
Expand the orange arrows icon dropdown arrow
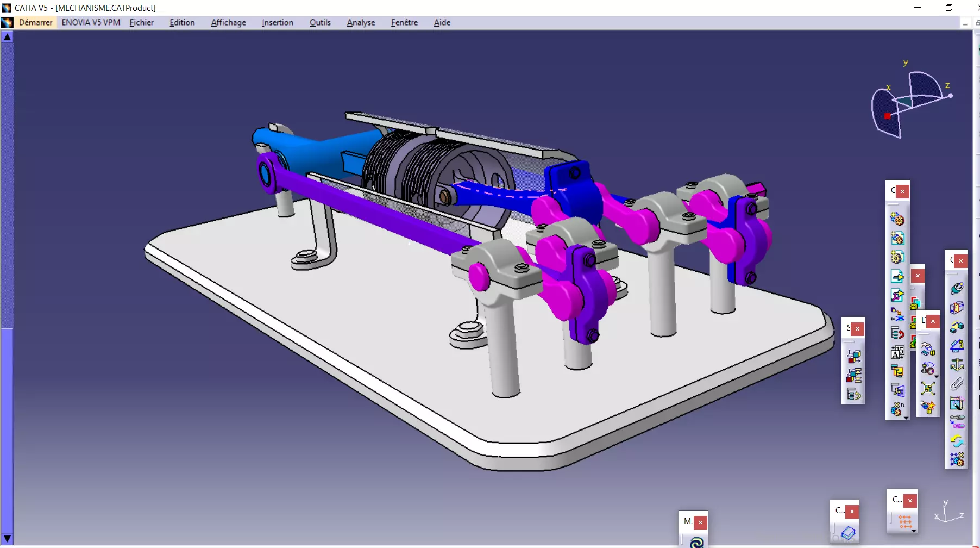[914, 531]
